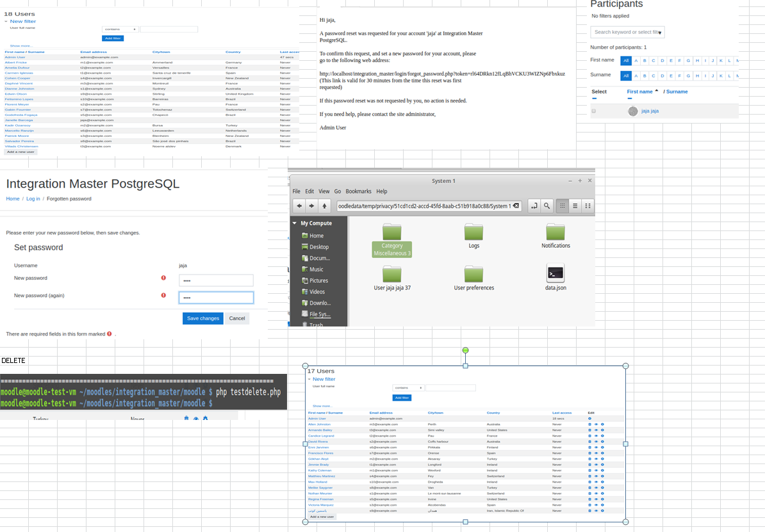This screenshot has height=532, width=765.
Task: Open the Select dropdown marker in participants
Action: (594, 99)
